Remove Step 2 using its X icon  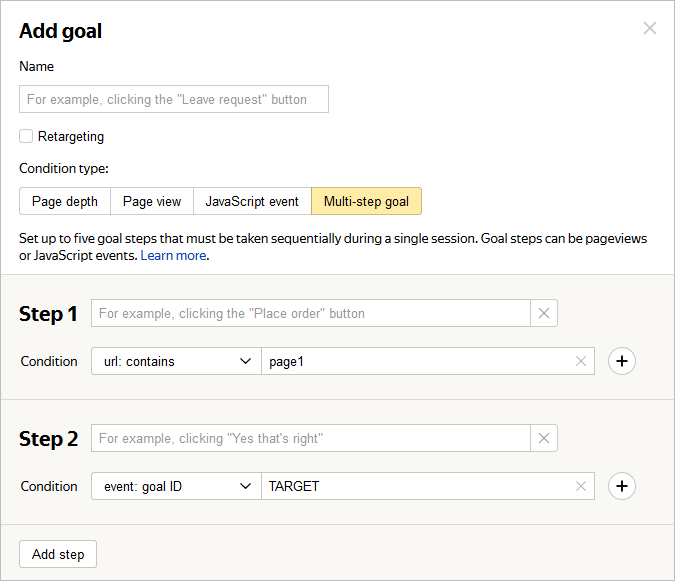point(544,438)
